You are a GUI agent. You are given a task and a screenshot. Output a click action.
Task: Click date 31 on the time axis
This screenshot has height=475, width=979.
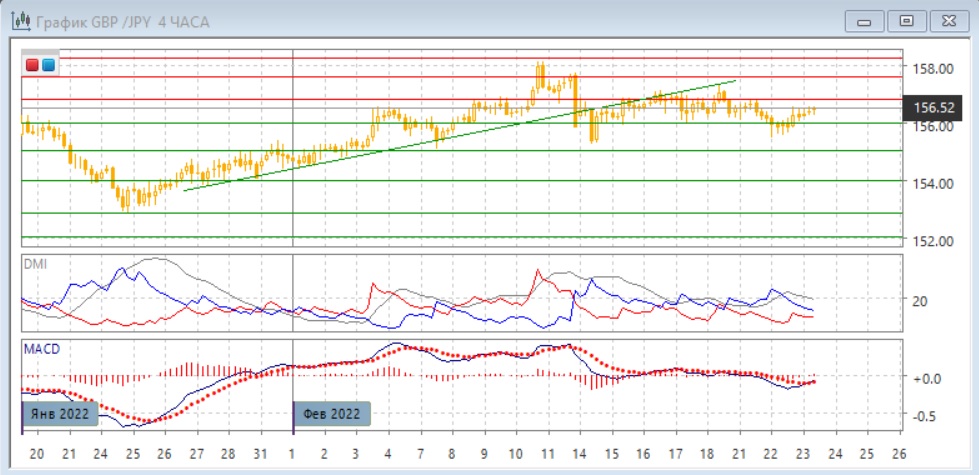(x=259, y=453)
